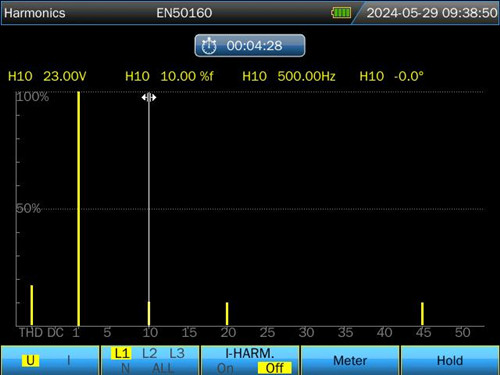Screen dimensions: 500x375
Task: Click harmonic axis label 35
Action: tap(345, 333)
